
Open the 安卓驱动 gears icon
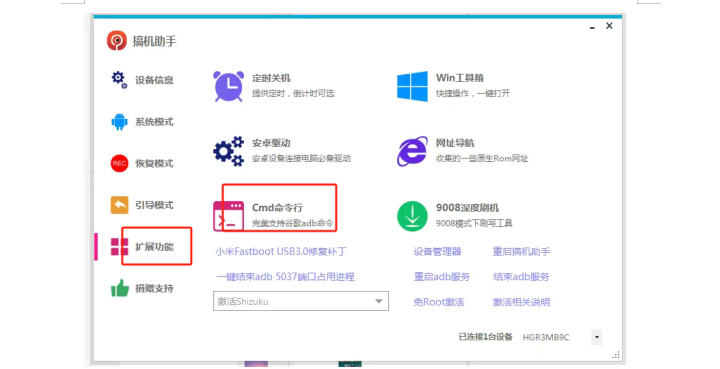(228, 151)
